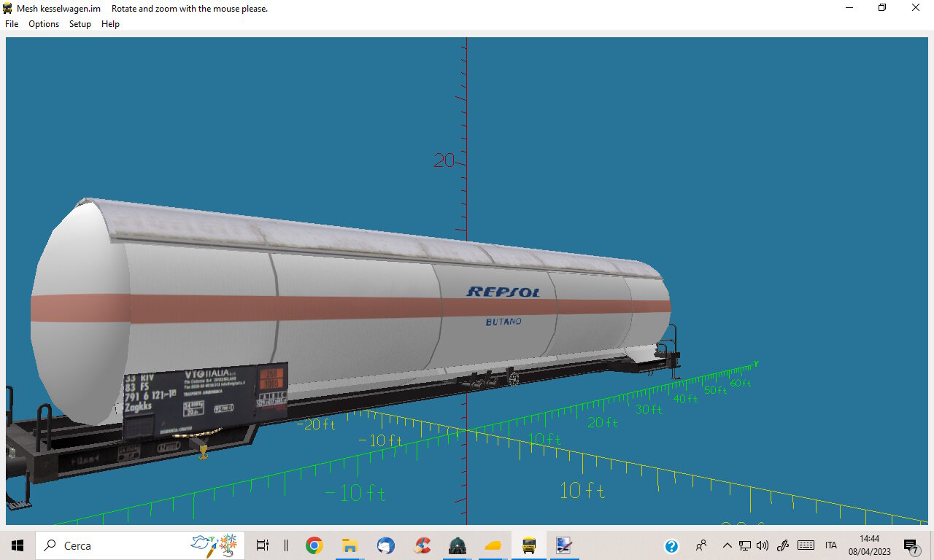Restore down the mesh viewer window
Image resolution: width=934 pixels, height=560 pixels.
(x=882, y=8)
